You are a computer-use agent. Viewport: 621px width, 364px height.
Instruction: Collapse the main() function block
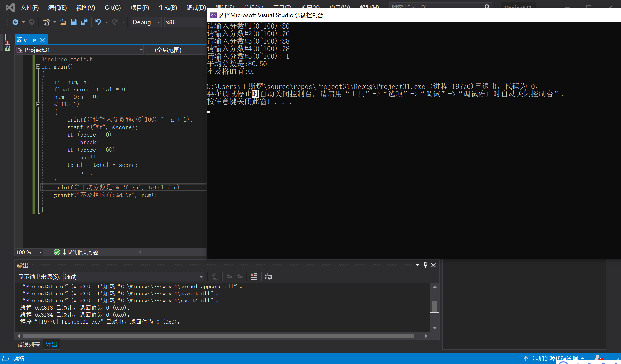click(x=38, y=67)
